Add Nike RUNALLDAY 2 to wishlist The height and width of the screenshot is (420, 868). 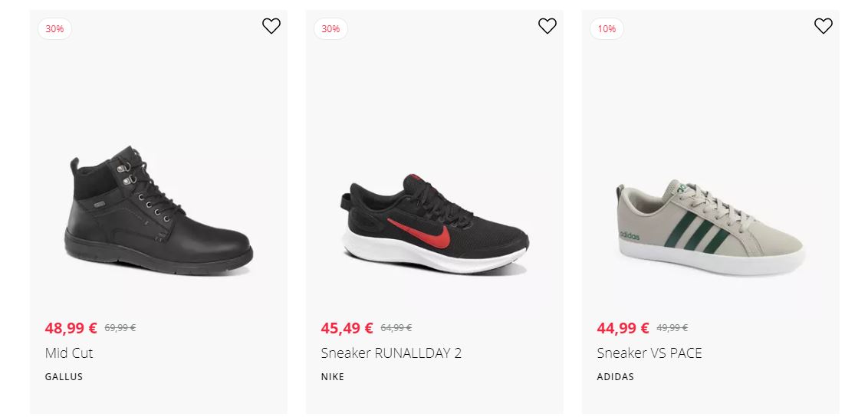(547, 26)
